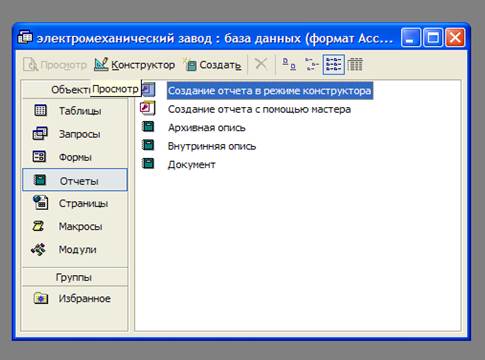Viewport: 485px width, 360px height.
Task: Select Создание отчета в режиме конструктора
Action: 270,91
